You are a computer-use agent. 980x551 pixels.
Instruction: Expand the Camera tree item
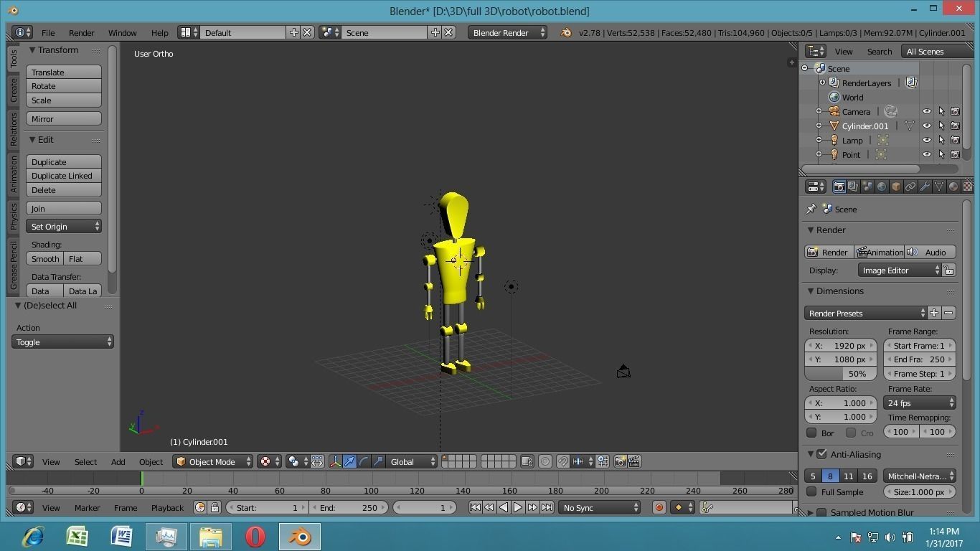(819, 112)
